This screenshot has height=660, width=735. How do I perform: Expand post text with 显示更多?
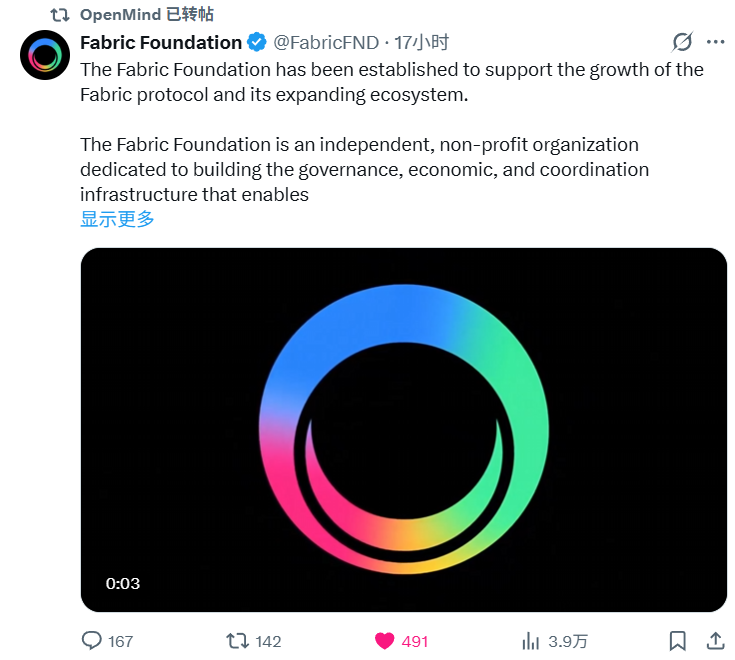coord(117,219)
